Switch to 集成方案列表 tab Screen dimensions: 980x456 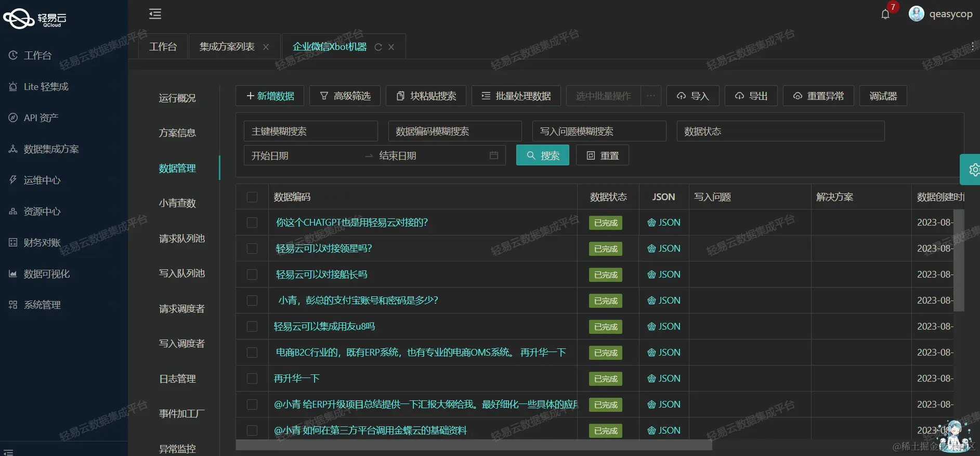point(227,47)
